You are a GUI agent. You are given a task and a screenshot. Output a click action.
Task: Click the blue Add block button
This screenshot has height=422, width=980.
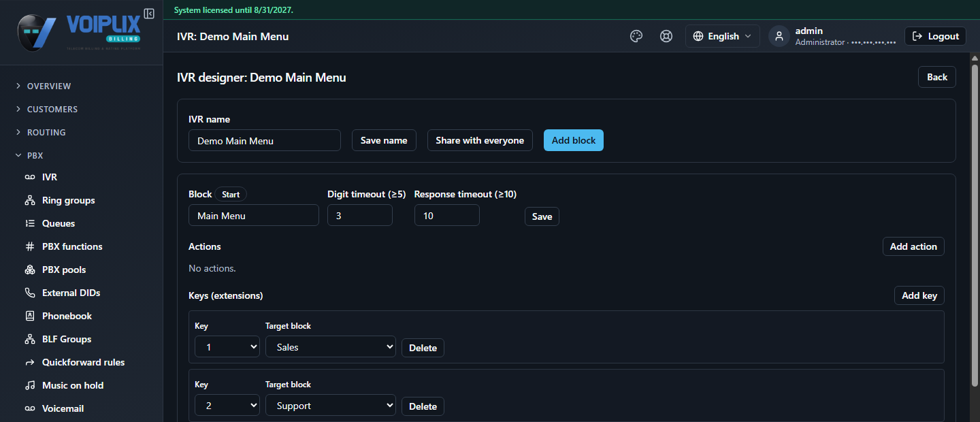[574, 140]
